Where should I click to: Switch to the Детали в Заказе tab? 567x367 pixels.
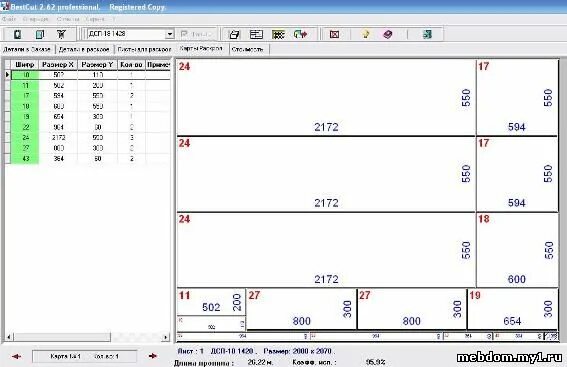[x=27, y=49]
